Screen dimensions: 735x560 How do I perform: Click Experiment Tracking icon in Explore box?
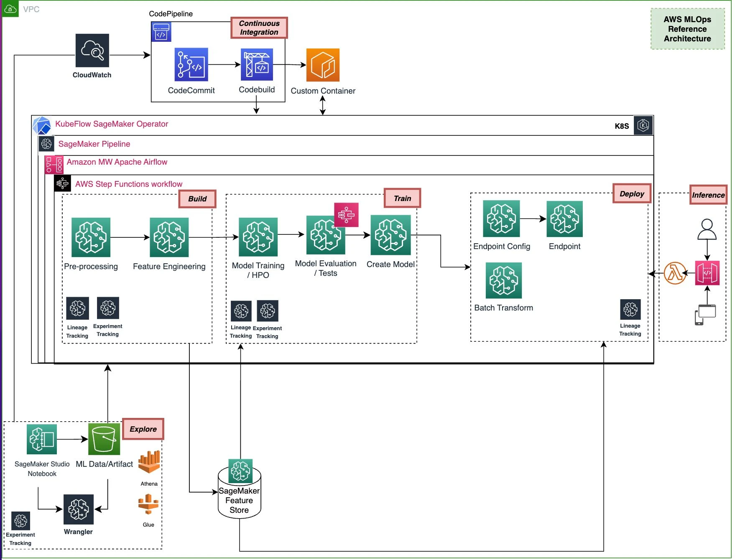[x=20, y=521]
